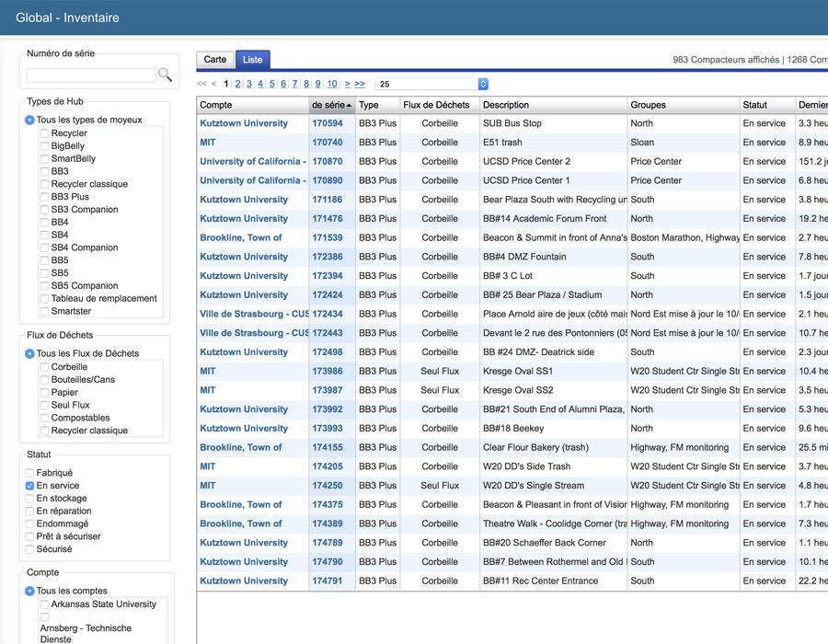Open the MIT account link for 170740
The height and width of the screenshot is (644, 828).
pyautogui.click(x=208, y=143)
